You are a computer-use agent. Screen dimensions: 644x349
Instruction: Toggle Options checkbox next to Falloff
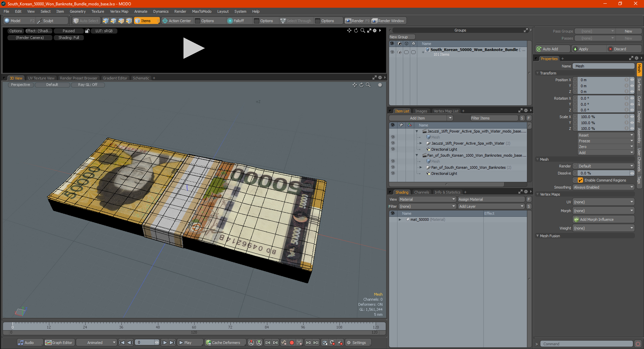coord(257,21)
